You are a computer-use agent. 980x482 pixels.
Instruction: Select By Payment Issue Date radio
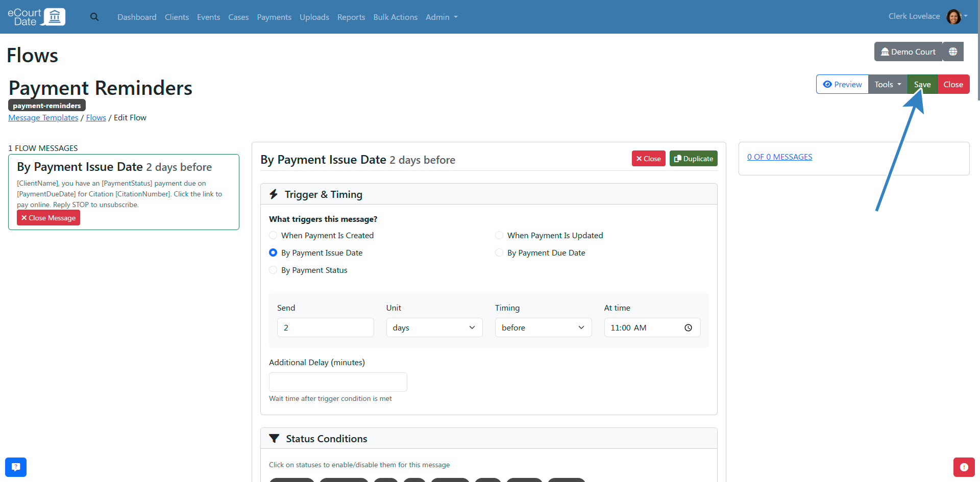[x=273, y=252]
